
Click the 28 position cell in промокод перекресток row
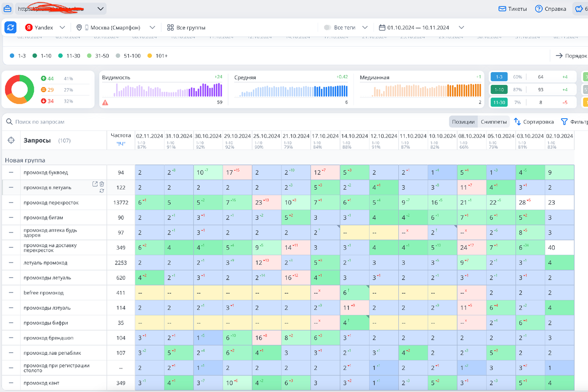(530, 203)
